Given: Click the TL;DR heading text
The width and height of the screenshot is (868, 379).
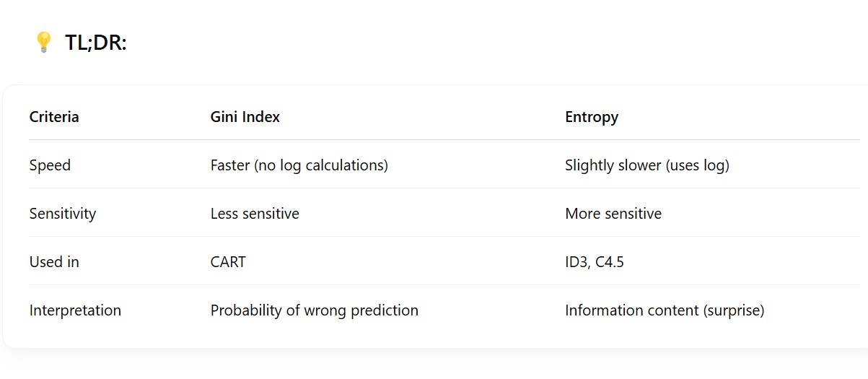Looking at the screenshot, I should click(x=95, y=43).
